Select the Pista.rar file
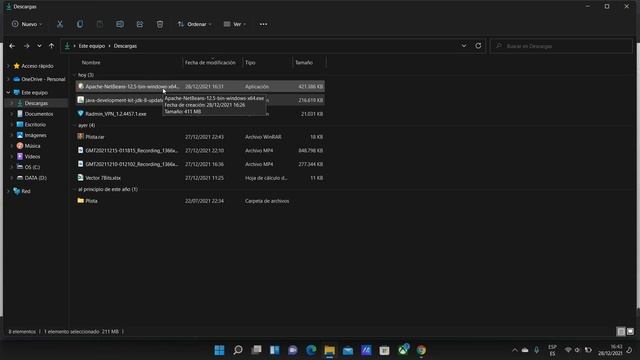The image size is (640, 360). pyautogui.click(x=200, y=137)
